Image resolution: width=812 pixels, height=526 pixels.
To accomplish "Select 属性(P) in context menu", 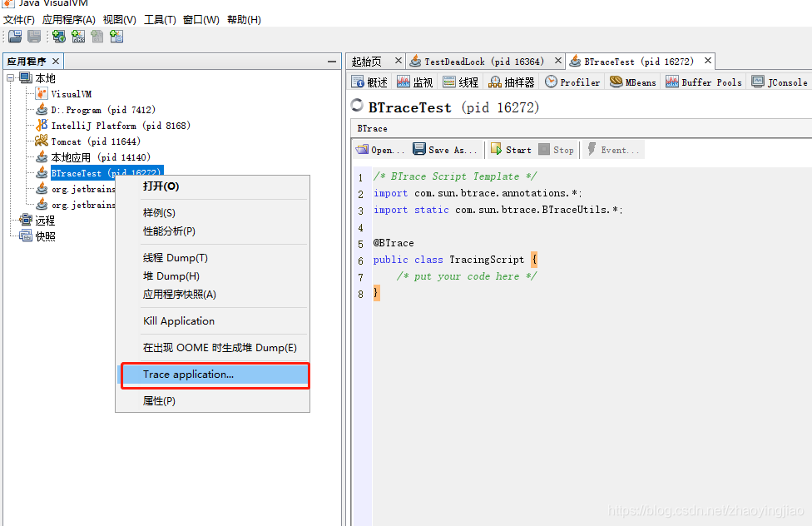I will coord(212,400).
